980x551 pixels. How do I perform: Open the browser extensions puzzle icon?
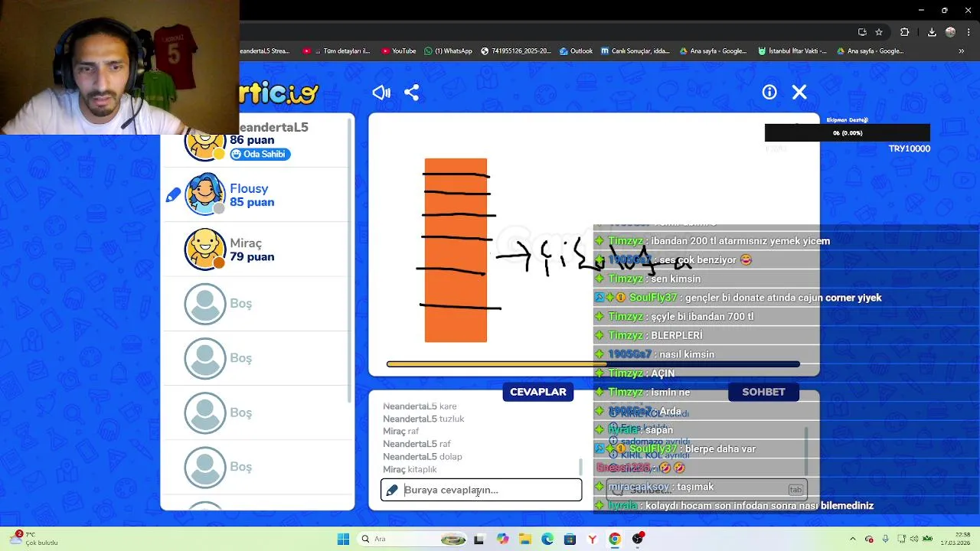click(904, 32)
